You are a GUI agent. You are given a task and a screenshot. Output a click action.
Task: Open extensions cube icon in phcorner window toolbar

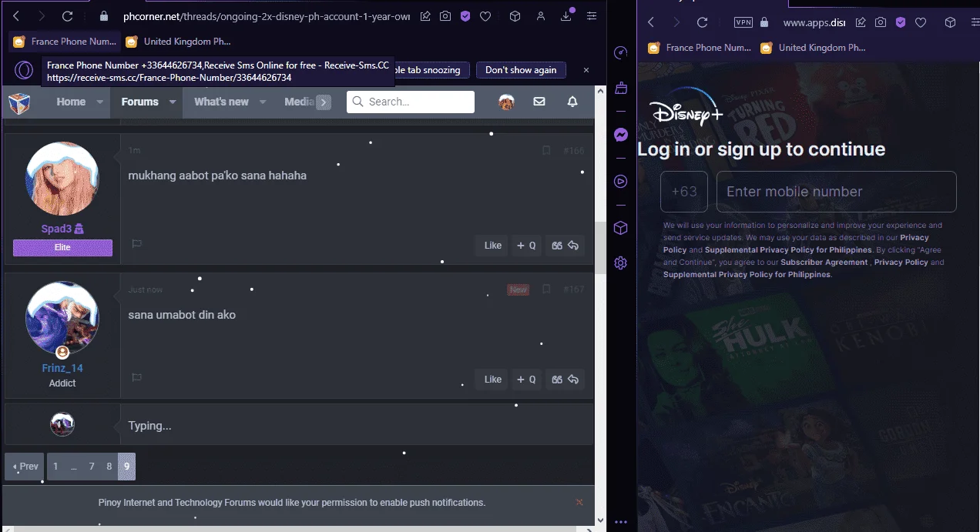coord(515,16)
